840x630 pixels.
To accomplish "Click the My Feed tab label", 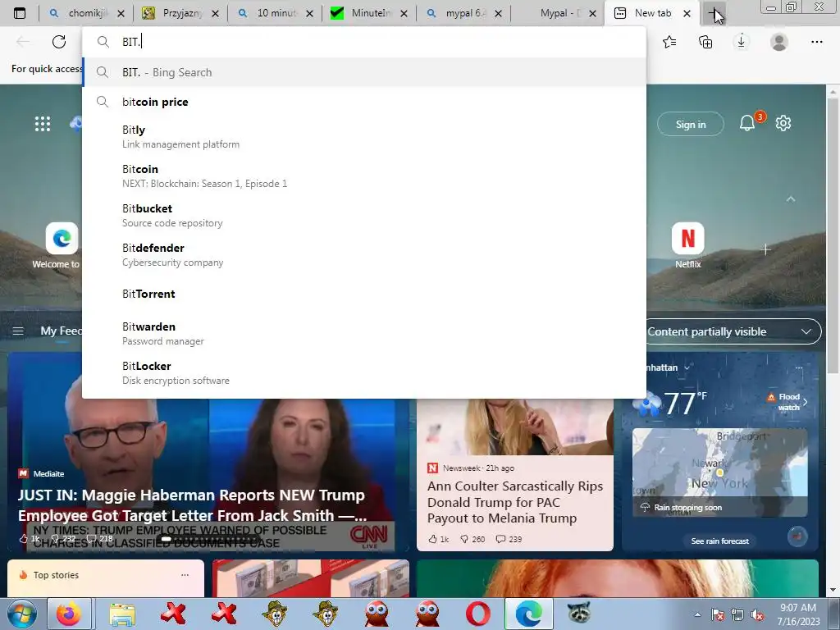I will (61, 331).
